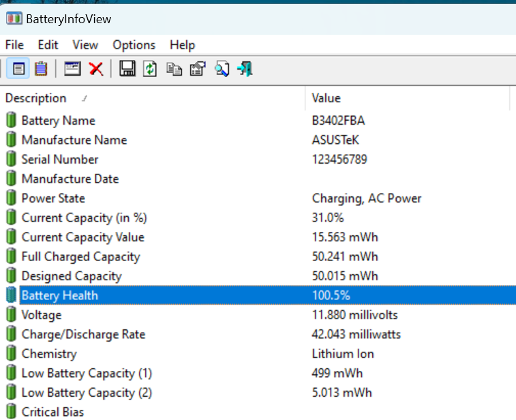
Task: Click the battery icon beside Power State
Action: click(x=11, y=198)
